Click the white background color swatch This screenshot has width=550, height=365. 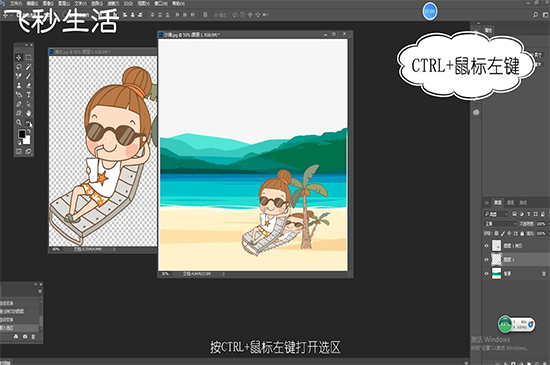click(27, 140)
